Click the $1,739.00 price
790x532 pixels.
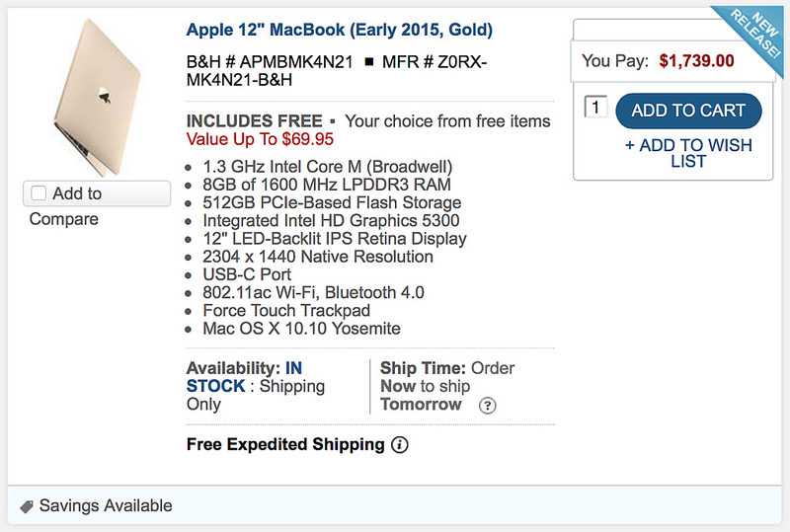697,61
